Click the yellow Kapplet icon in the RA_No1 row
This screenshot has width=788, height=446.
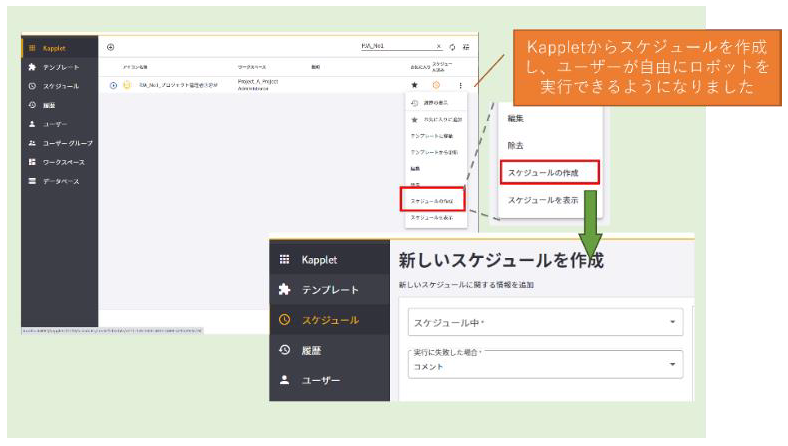click(x=127, y=85)
